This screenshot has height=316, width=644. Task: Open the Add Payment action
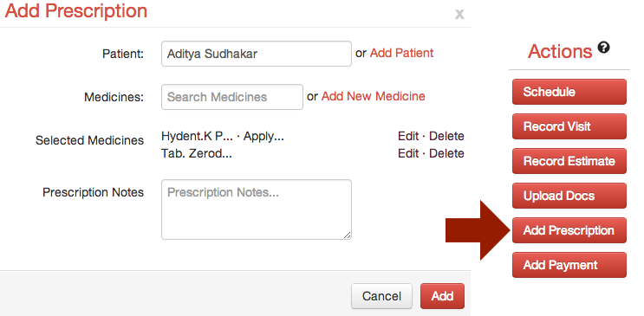pos(569,265)
